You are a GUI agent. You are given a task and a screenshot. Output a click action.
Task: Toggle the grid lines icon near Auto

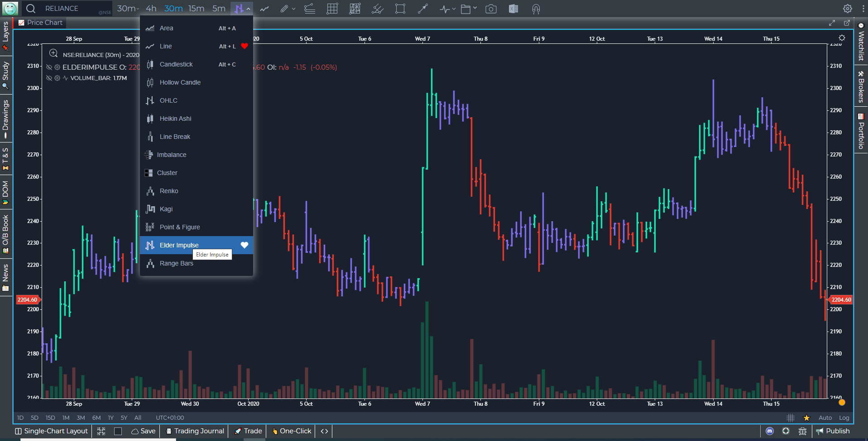pos(791,418)
